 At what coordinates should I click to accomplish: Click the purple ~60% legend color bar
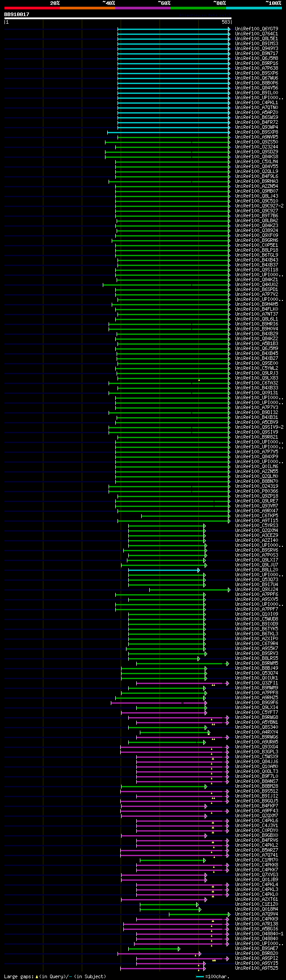point(143,8)
